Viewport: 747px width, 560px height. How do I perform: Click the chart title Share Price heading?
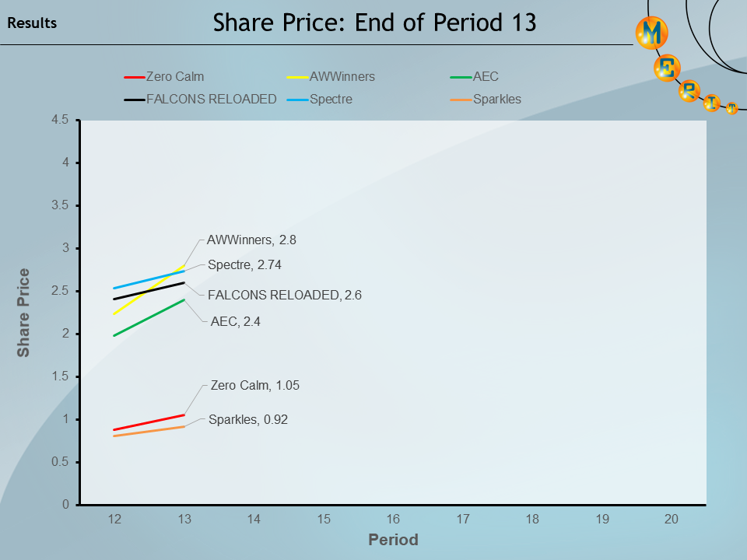click(x=375, y=23)
